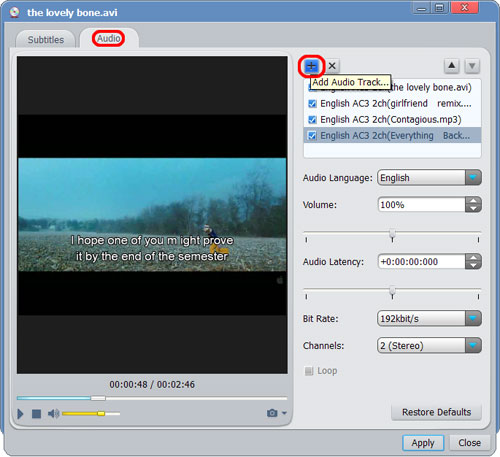500x457 pixels.
Task: Select the Audio tab
Action: click(x=109, y=38)
